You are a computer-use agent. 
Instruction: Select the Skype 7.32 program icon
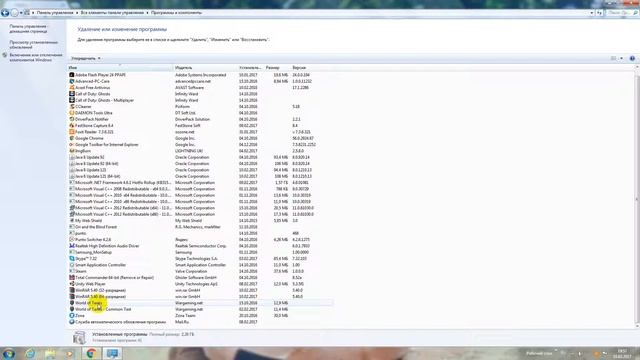(72, 258)
